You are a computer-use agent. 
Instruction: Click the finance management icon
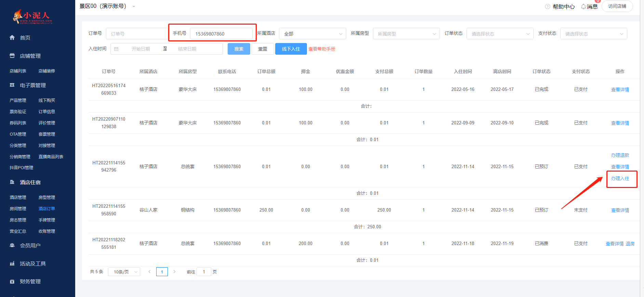click(x=12, y=282)
